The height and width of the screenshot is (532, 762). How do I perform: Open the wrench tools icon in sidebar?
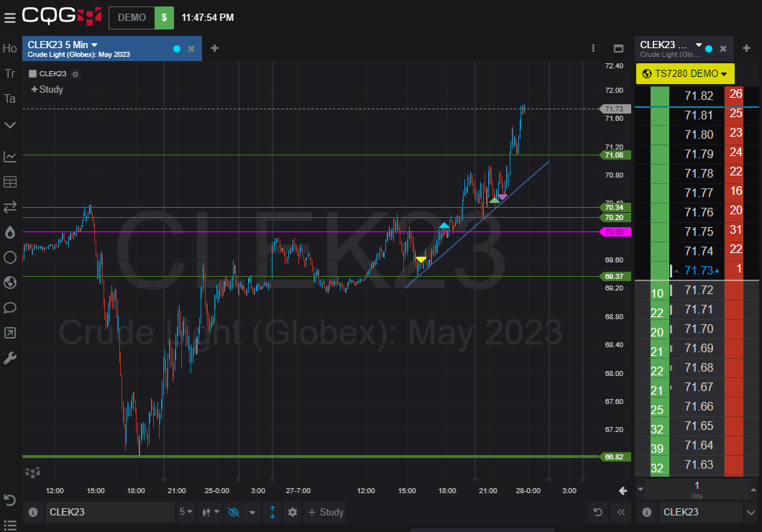[10, 358]
